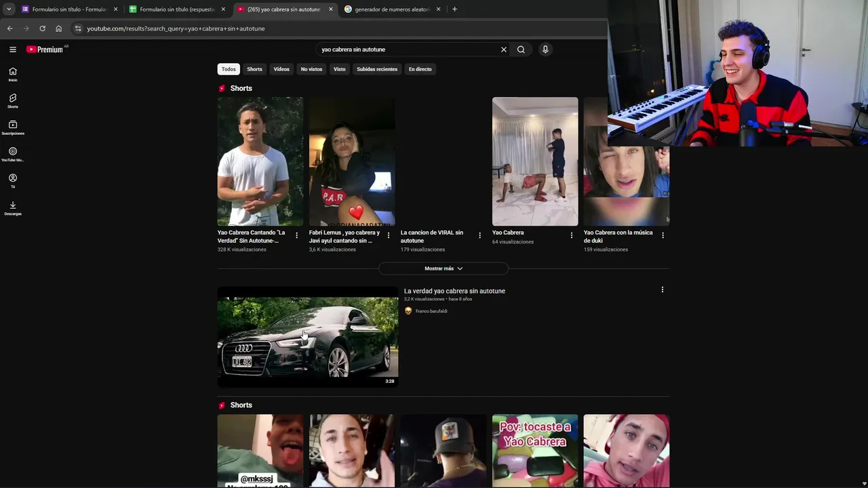Select the Vídeos filter chip
Image resolution: width=868 pixels, height=488 pixels.
pos(281,69)
